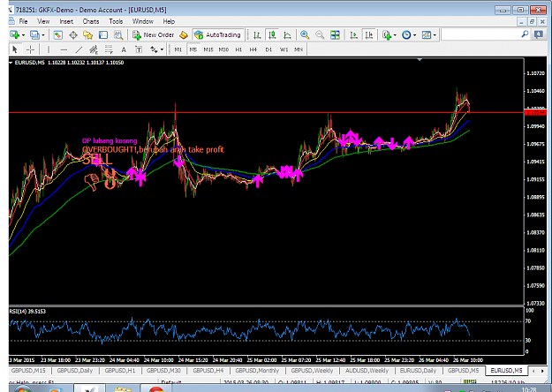This screenshot has width=552, height=392.
Task: Toggle the Terminal panel icon
Action: 103,34
